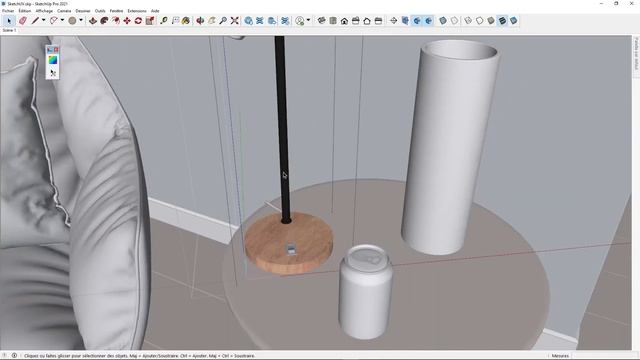Activate the Orbit camera tool
Screen dimensions: 640x360
(200, 20)
